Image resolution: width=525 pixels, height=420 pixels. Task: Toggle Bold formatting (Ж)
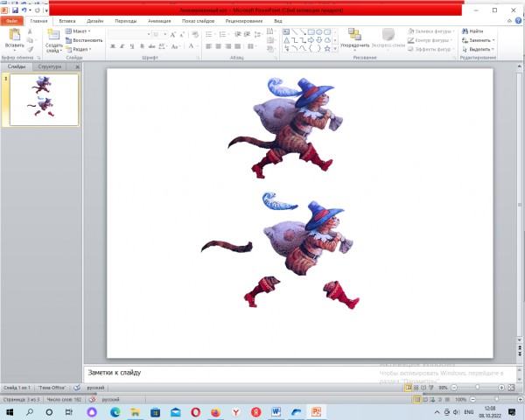coord(113,46)
